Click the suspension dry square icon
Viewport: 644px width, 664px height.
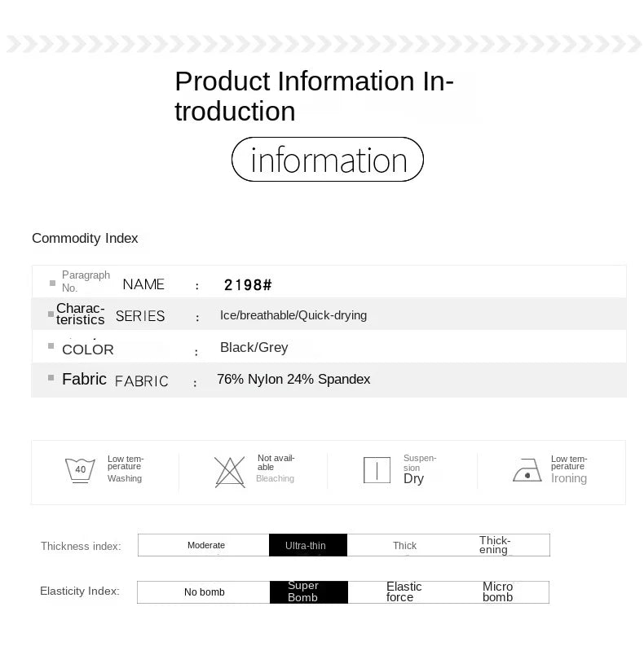click(377, 470)
